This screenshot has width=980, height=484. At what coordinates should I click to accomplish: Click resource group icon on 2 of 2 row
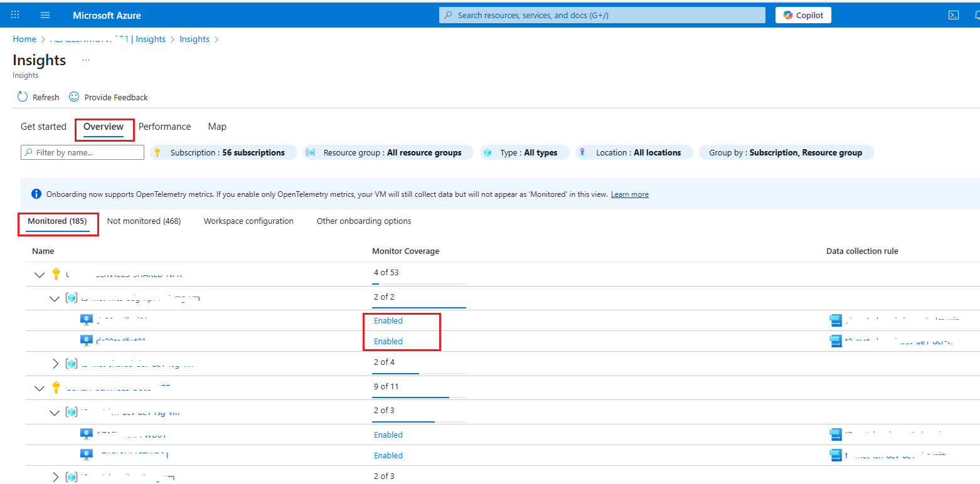pos(71,298)
